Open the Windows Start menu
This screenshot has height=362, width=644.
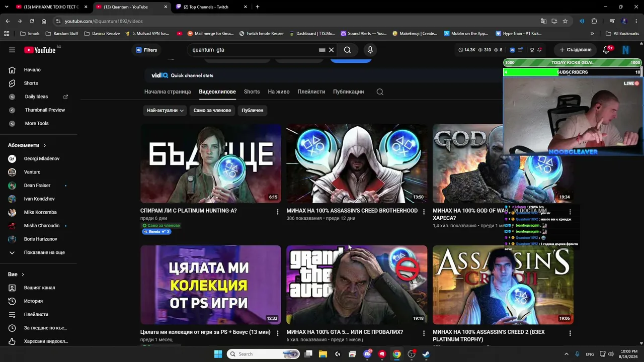(x=218, y=354)
